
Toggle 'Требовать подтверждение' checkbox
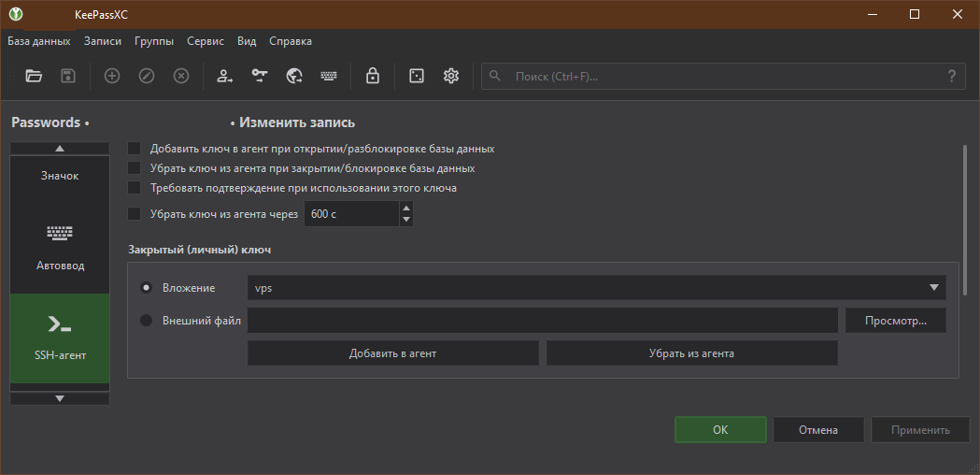coord(135,188)
